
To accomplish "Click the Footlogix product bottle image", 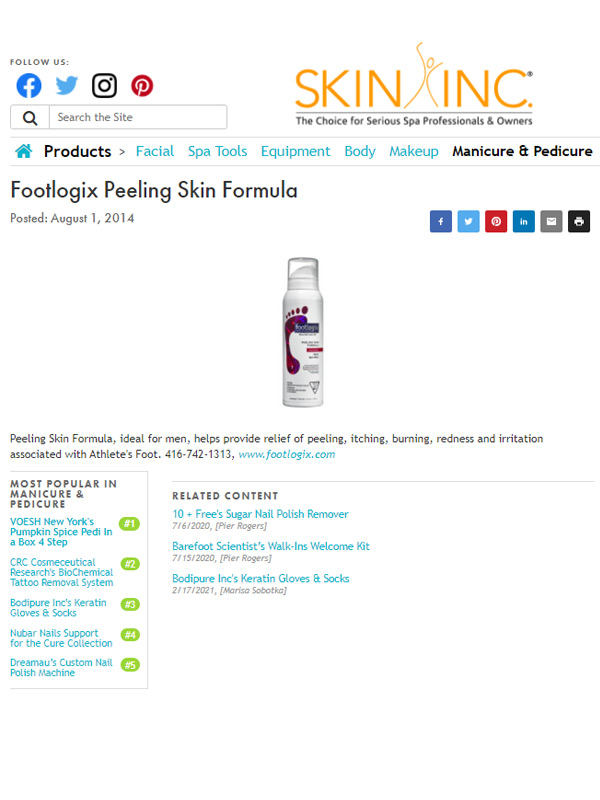I will click(x=303, y=332).
